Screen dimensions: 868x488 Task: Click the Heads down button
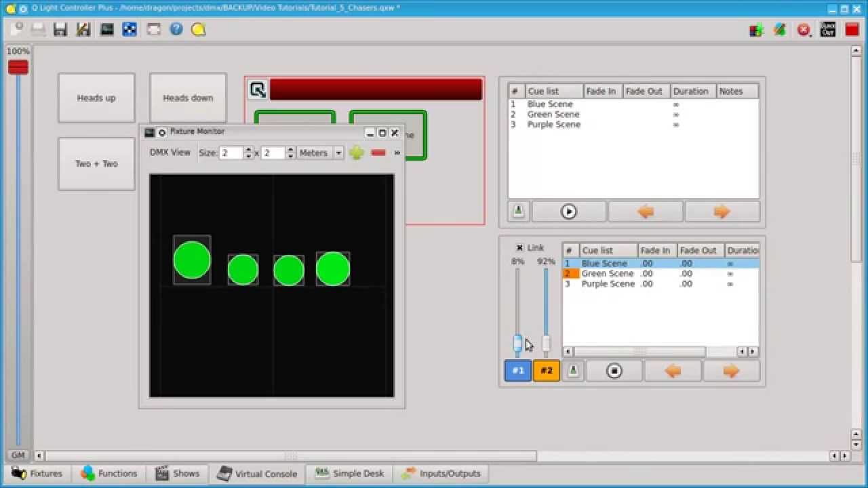pyautogui.click(x=188, y=98)
